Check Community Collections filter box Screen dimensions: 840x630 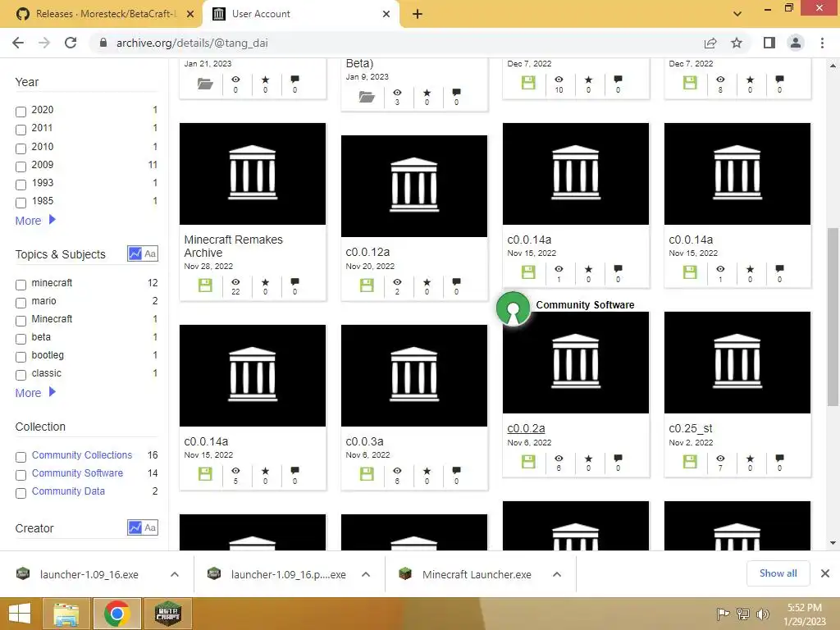(21, 457)
